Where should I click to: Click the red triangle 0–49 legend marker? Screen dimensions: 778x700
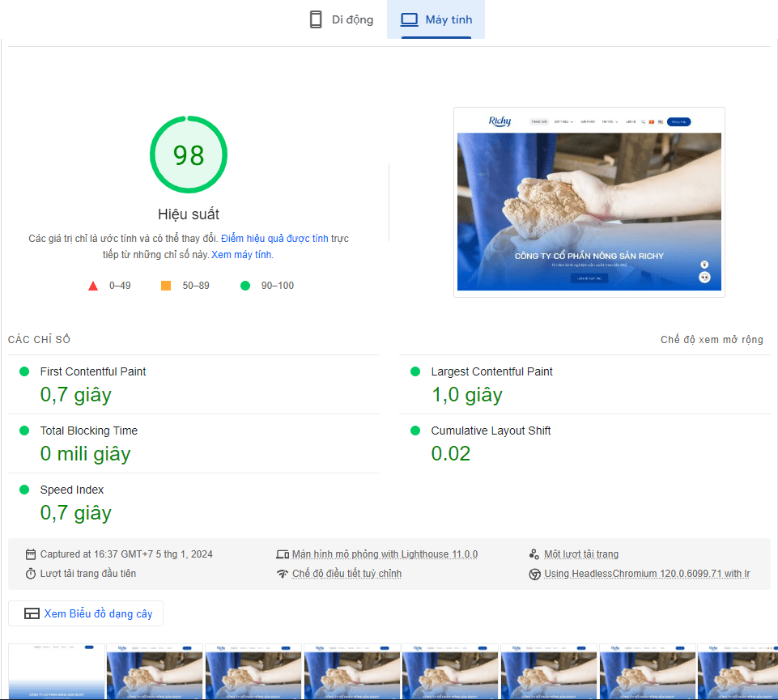click(x=93, y=286)
